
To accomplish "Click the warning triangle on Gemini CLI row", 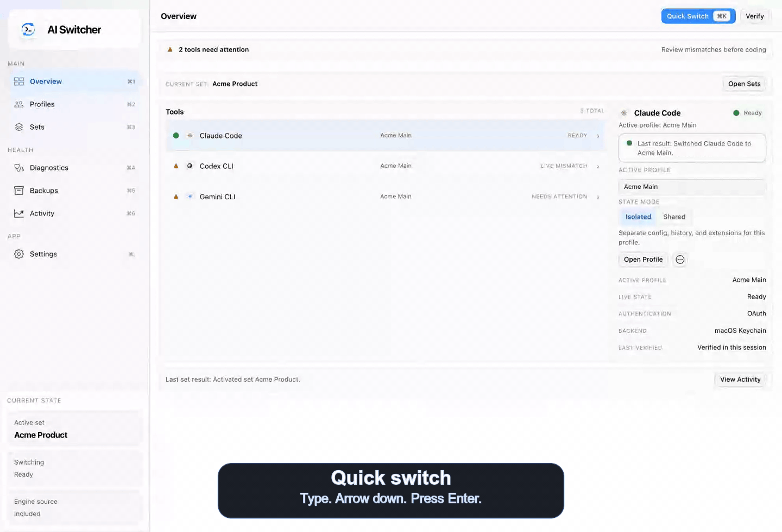I will (x=176, y=197).
